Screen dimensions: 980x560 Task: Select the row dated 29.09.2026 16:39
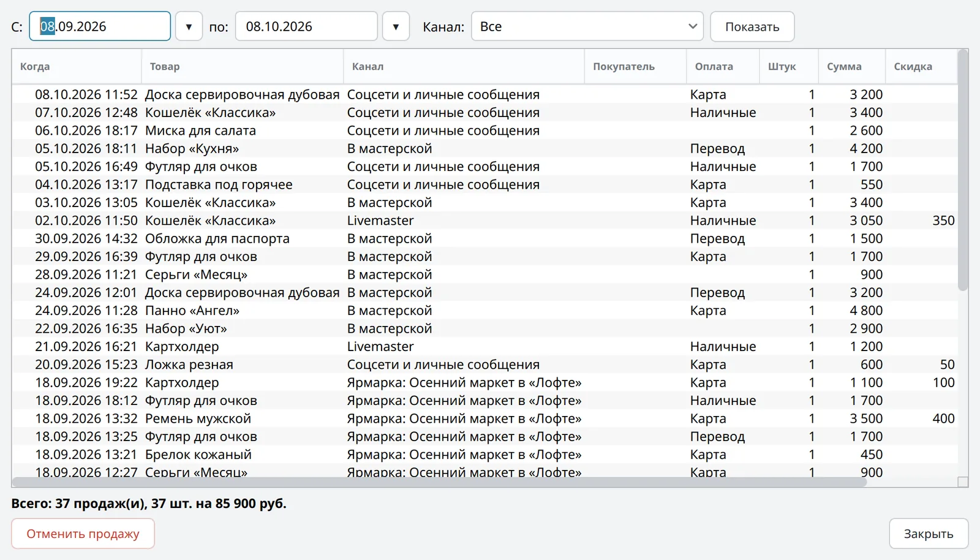point(484,257)
